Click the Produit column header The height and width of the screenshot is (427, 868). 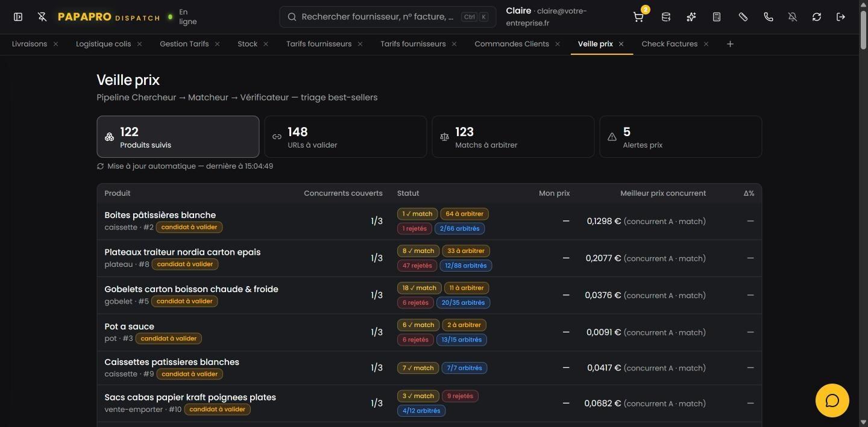click(x=118, y=193)
